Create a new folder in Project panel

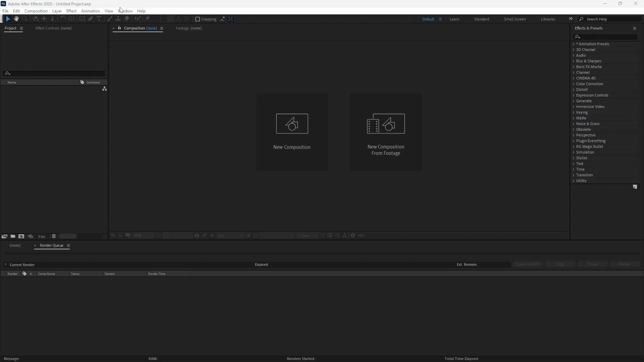click(13, 236)
